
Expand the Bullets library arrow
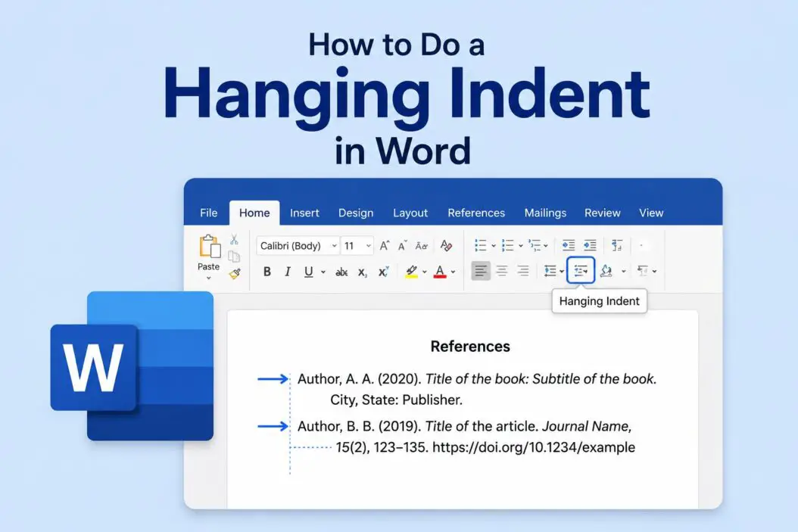tap(493, 246)
